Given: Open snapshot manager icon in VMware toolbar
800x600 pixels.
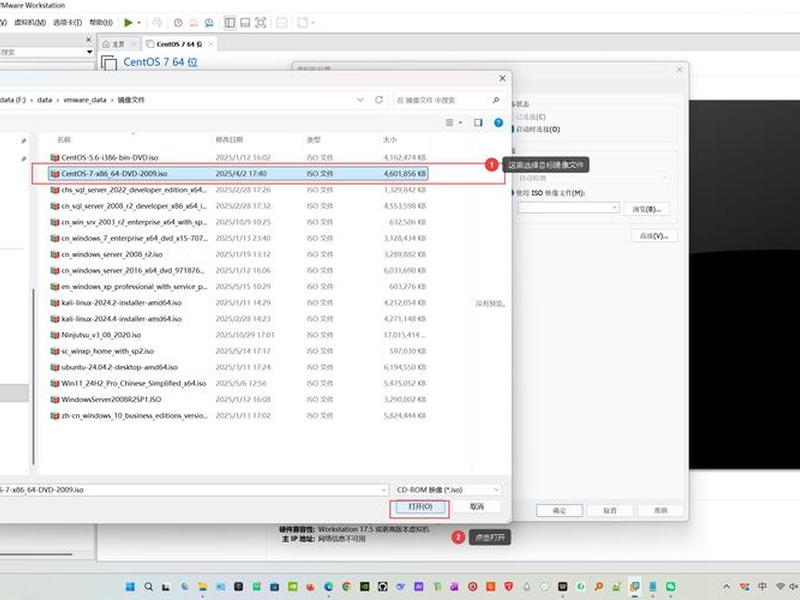Looking at the screenshot, I should 209,22.
